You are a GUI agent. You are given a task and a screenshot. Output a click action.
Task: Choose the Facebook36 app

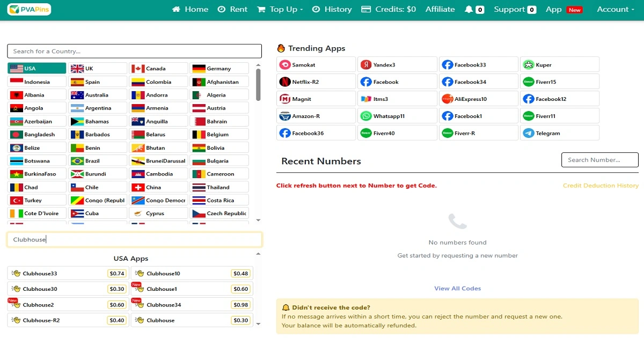(316, 133)
